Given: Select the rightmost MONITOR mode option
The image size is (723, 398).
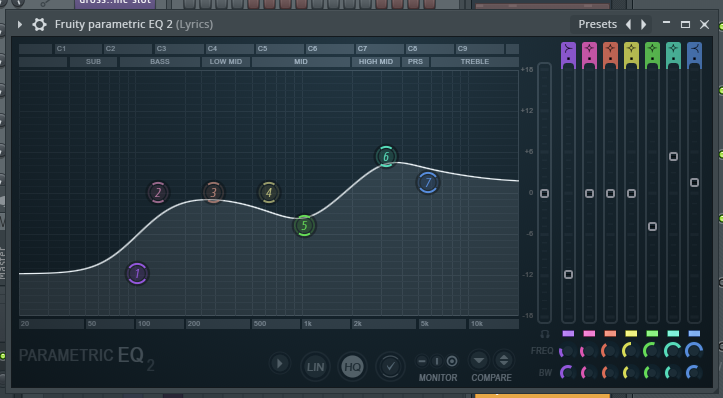Looking at the screenshot, I should 452,361.
